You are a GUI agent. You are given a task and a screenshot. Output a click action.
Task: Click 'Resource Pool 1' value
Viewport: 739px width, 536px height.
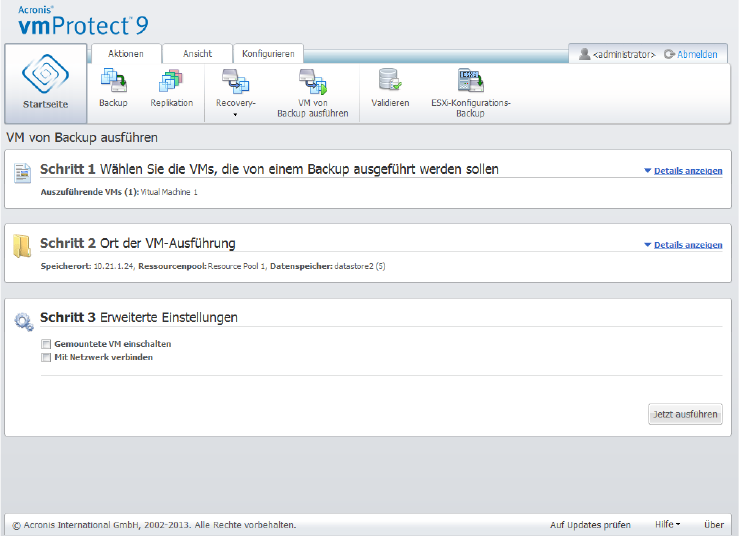pos(236,266)
